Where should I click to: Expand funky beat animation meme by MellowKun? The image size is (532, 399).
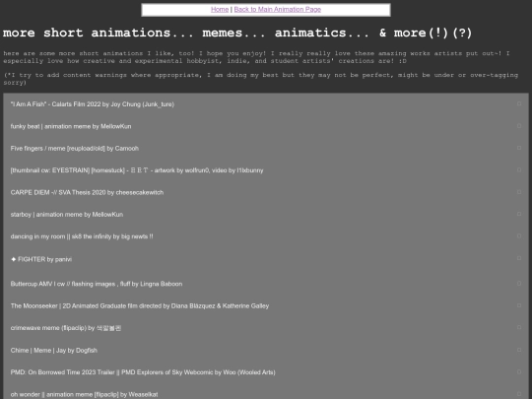tap(266, 126)
